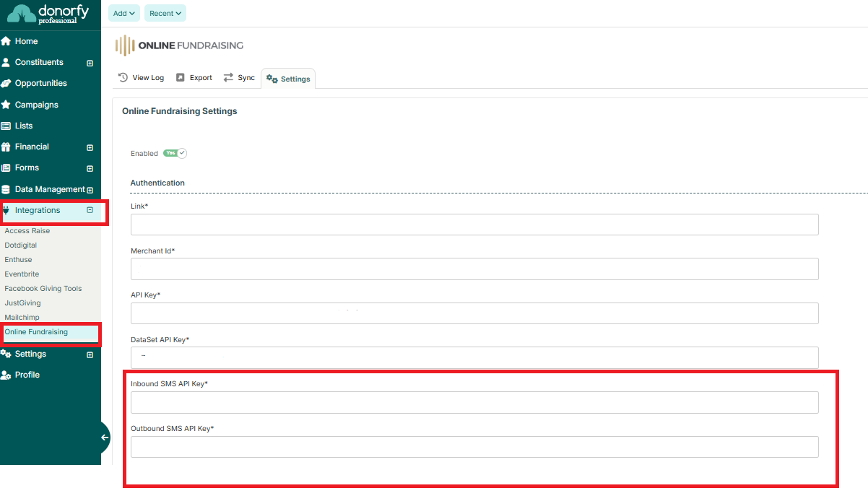Collapse the Integrations submenu
The height and width of the screenshot is (496, 868).
click(90, 210)
